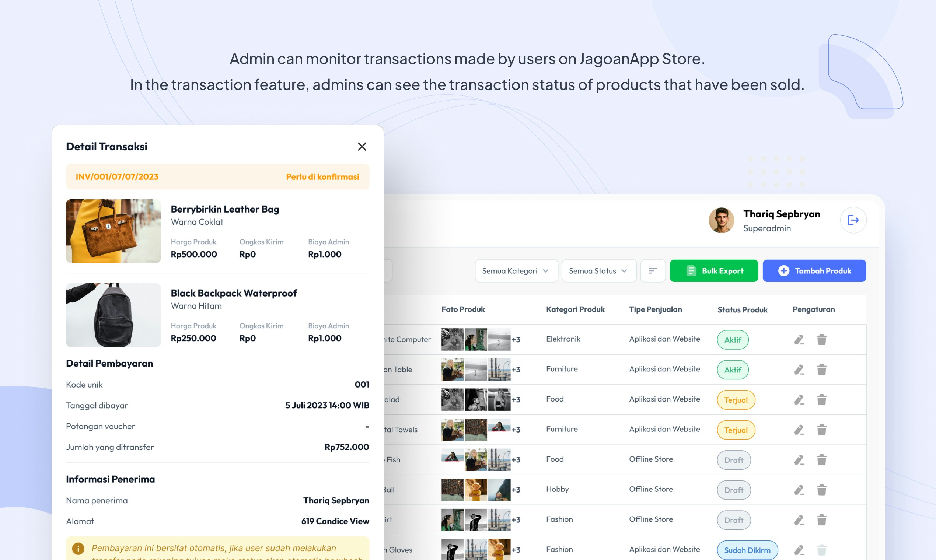Edit the Food Draft product row
The height and width of the screenshot is (560, 936).
(799, 460)
